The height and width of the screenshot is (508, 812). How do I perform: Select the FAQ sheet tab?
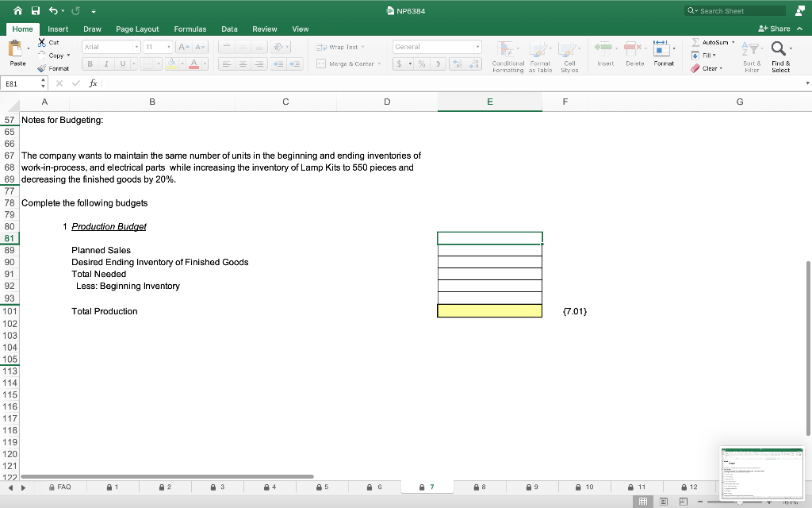pyautogui.click(x=62, y=487)
